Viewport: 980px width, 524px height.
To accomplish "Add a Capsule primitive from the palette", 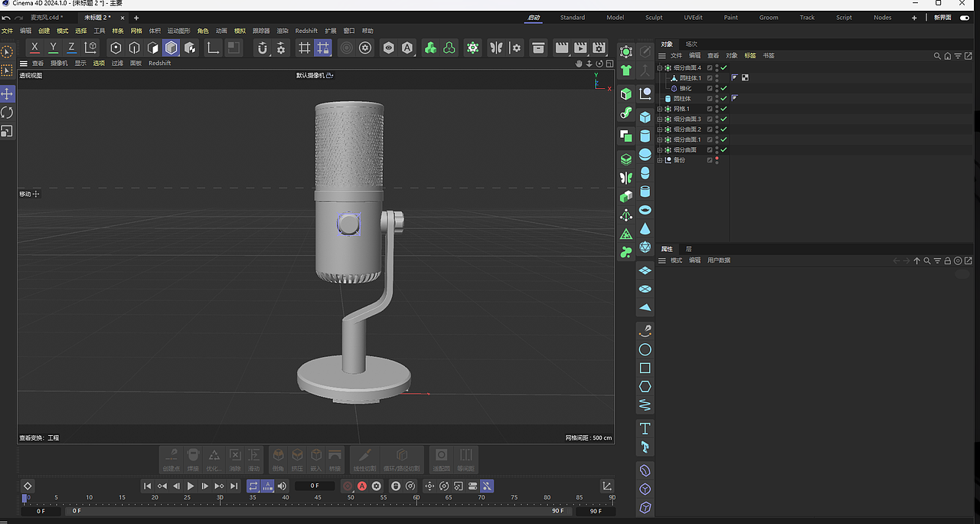I will point(645,173).
